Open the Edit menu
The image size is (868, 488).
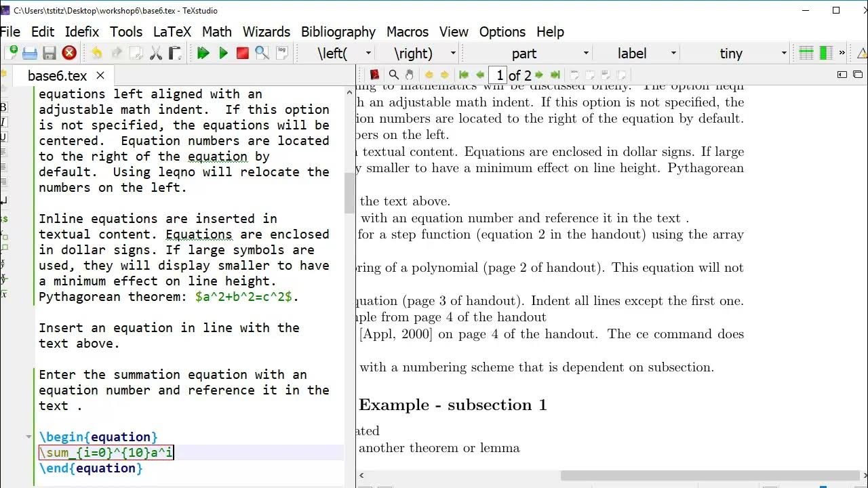click(x=43, y=32)
